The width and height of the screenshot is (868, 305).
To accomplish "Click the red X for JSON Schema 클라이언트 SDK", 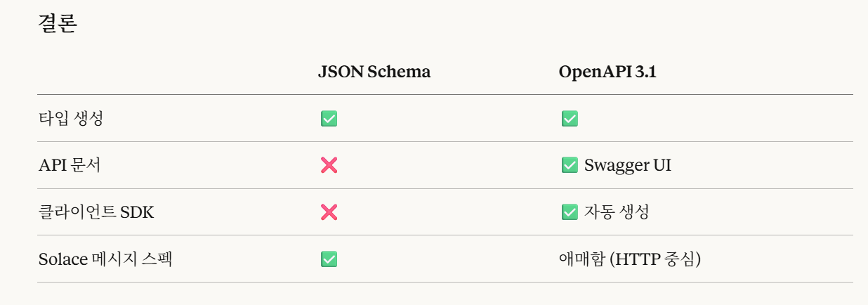I will click(329, 212).
